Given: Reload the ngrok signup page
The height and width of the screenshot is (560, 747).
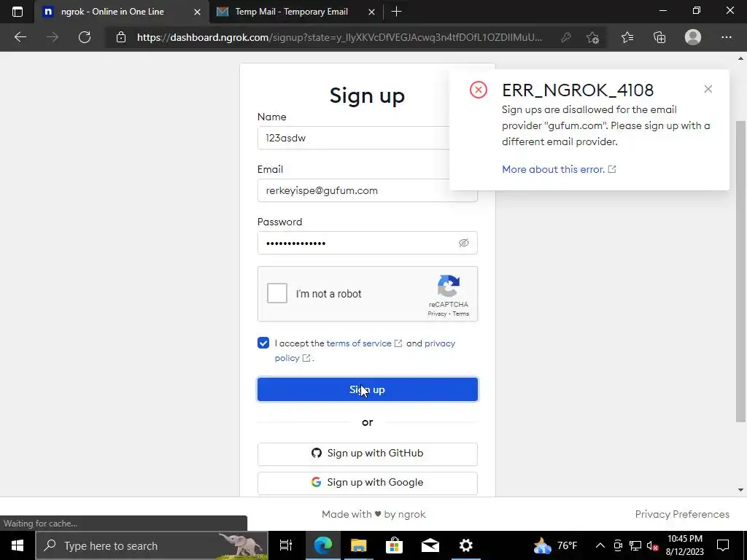Looking at the screenshot, I should point(85,37).
